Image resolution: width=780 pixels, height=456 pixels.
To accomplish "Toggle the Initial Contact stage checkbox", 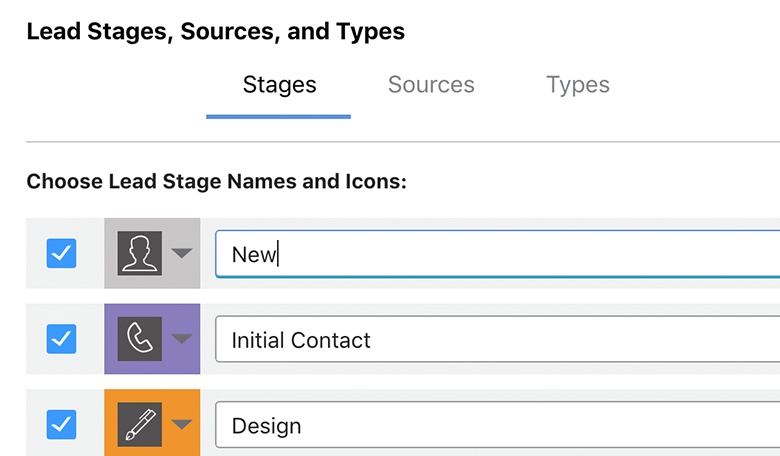I will pos(62,340).
